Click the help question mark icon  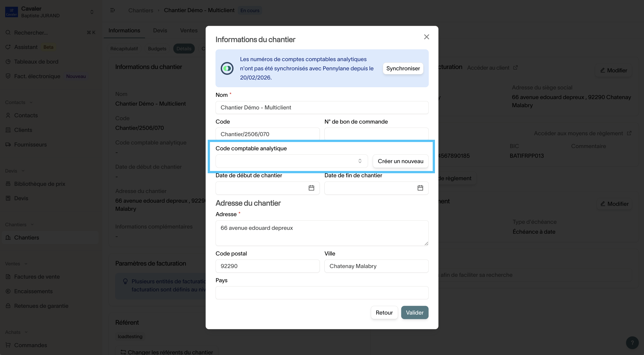[x=632, y=342]
